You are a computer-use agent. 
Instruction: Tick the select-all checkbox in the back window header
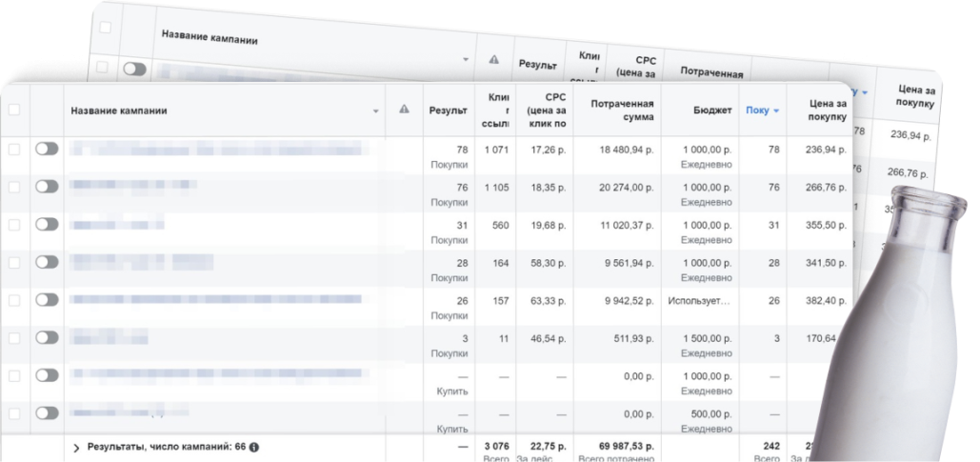point(105,28)
